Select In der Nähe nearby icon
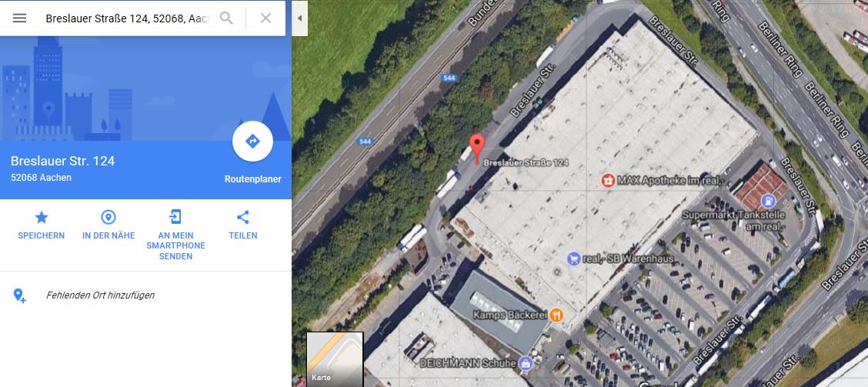 (x=108, y=217)
